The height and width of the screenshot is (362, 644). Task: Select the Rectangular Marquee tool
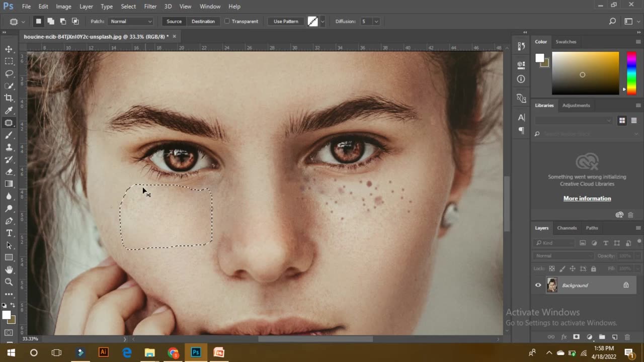pos(9,61)
